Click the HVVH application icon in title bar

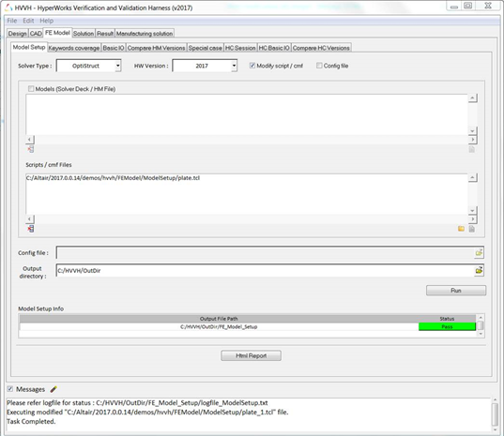click(x=8, y=7)
